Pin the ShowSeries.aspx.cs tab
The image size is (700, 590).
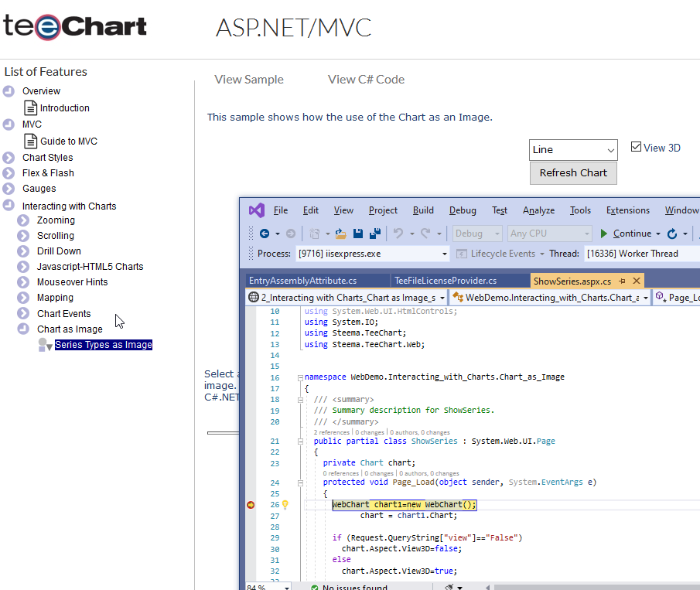tap(623, 281)
